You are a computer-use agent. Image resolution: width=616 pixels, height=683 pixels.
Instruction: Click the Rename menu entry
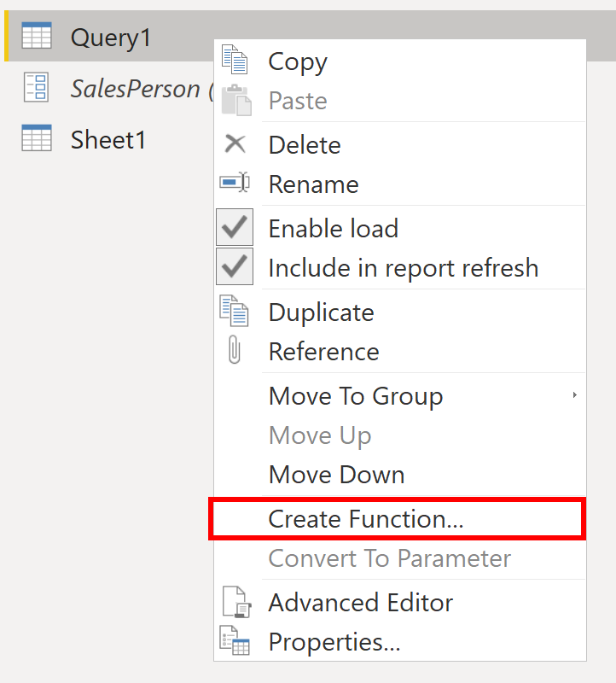click(x=314, y=184)
